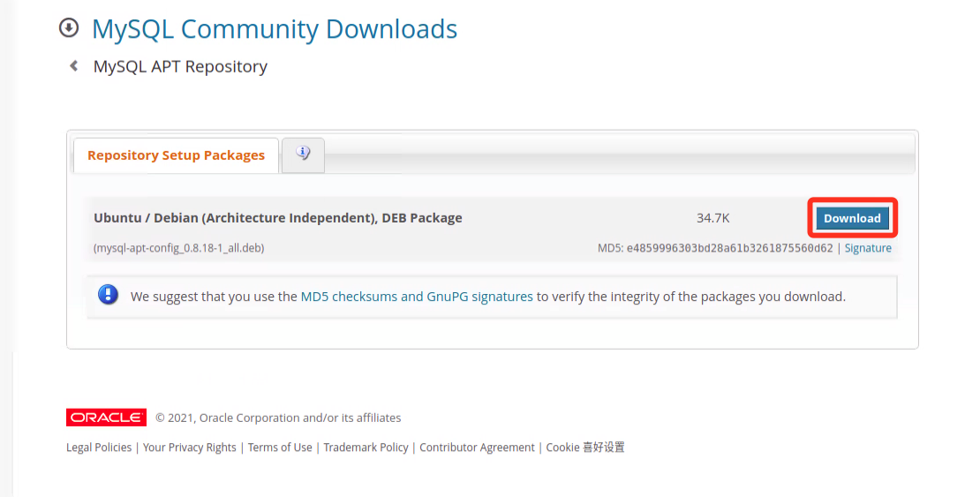Open the Trademark Policy footer link
Screen dimensions: 980x497
pyautogui.click(x=366, y=448)
